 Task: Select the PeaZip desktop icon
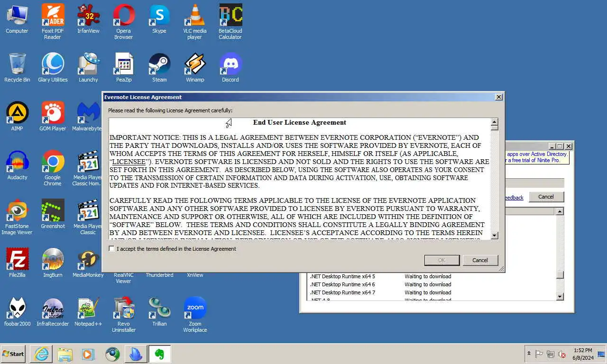124,68
